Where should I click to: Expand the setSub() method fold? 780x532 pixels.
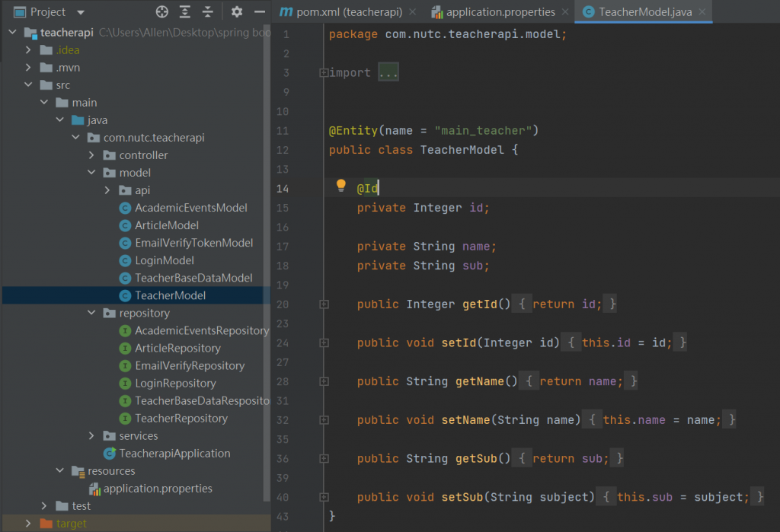tap(324, 497)
